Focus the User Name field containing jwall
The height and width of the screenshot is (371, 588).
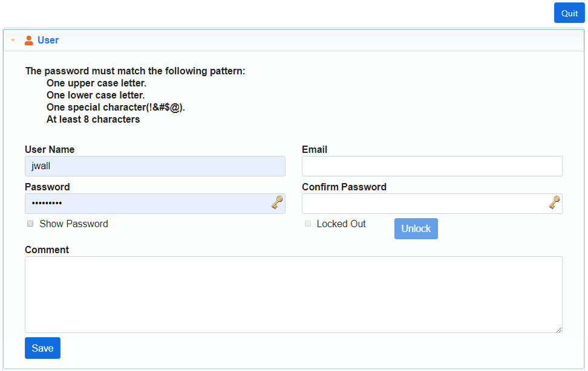coord(155,166)
